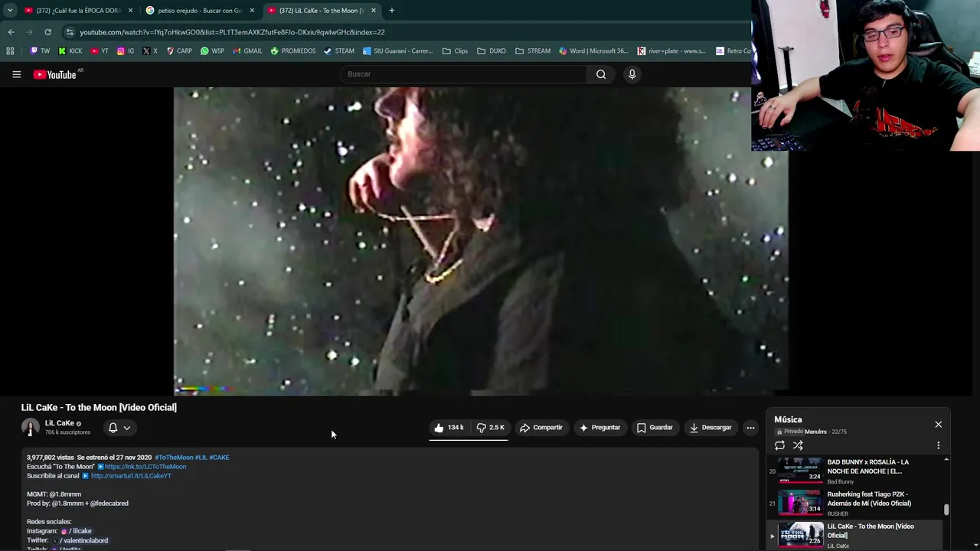The image size is (980, 551).
Task: Close the Música playlist panel
Action: [938, 425]
